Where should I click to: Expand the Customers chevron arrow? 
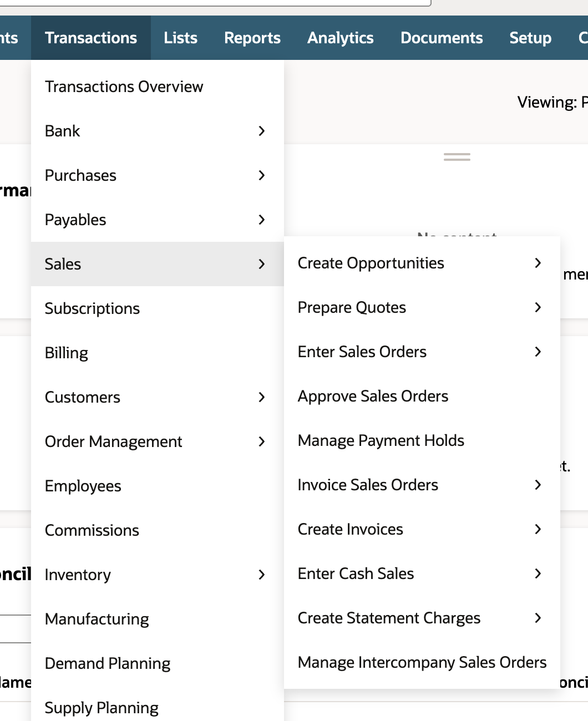tap(262, 397)
